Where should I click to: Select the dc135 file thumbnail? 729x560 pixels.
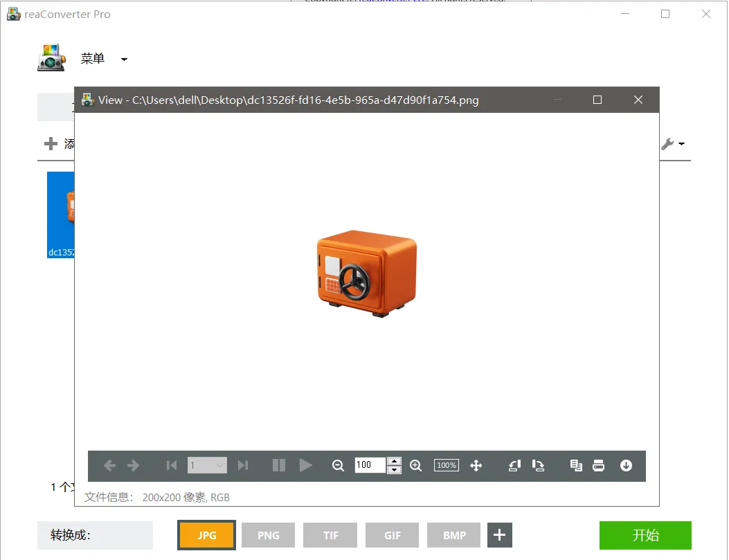point(61,215)
